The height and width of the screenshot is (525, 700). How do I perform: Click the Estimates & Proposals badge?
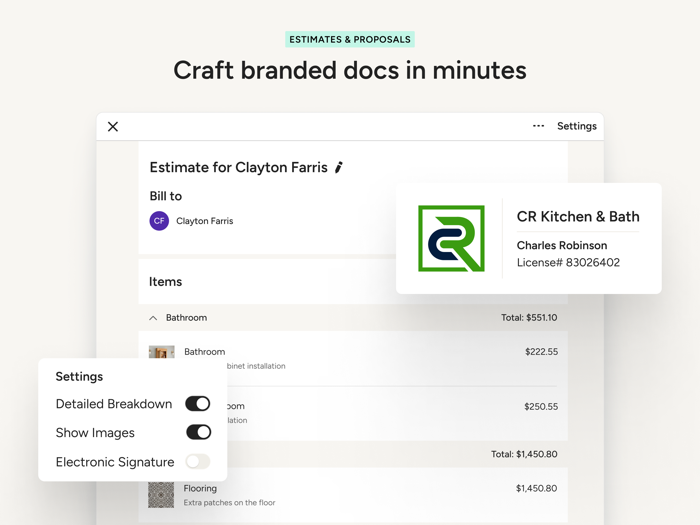(350, 39)
